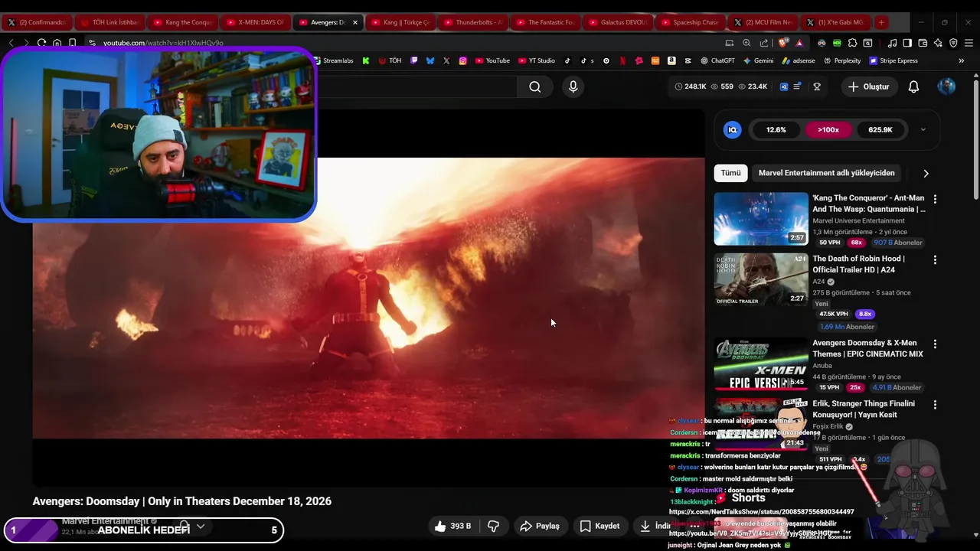Dislike the video

pos(494,527)
